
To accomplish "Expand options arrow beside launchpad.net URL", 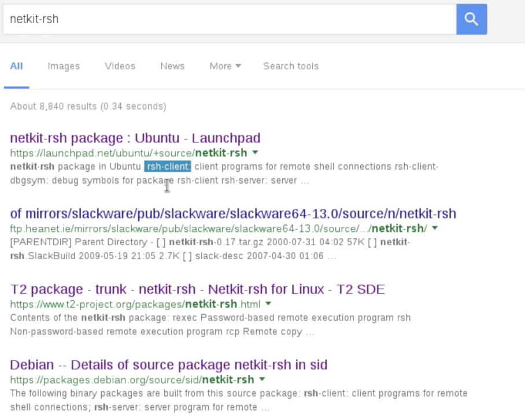I will [x=255, y=153].
